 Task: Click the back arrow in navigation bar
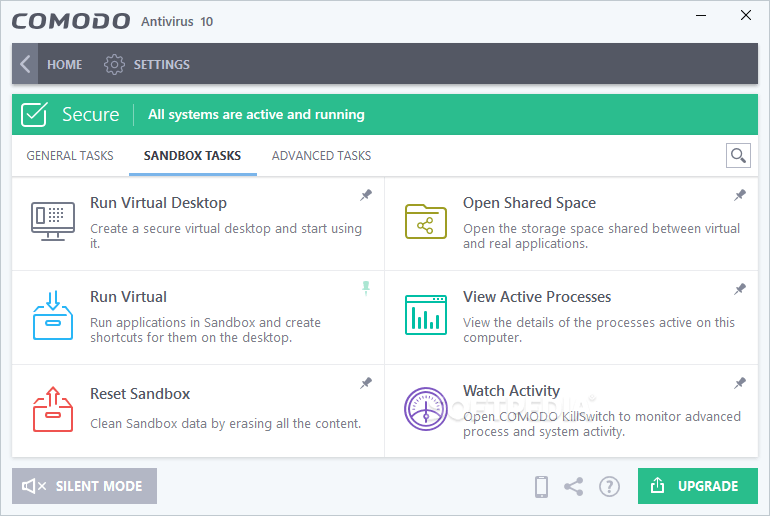25,64
